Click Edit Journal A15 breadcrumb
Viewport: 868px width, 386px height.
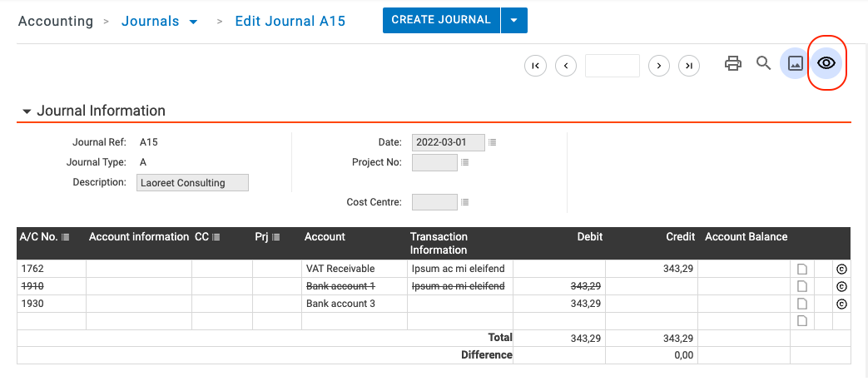pyautogui.click(x=290, y=22)
